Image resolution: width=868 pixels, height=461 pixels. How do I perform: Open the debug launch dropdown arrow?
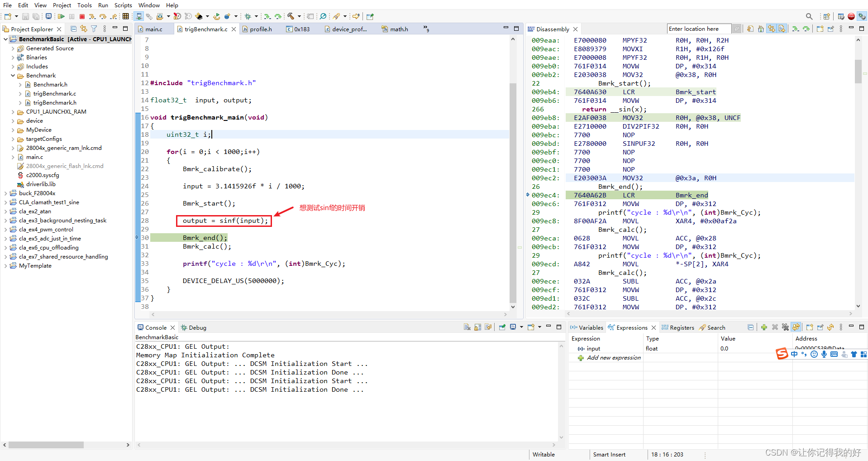pos(256,16)
